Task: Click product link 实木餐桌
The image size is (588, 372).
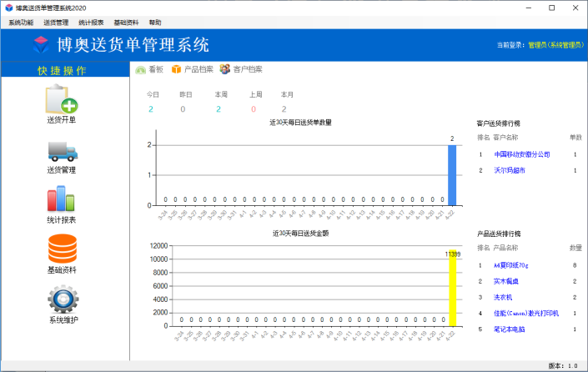Action: [x=506, y=282]
